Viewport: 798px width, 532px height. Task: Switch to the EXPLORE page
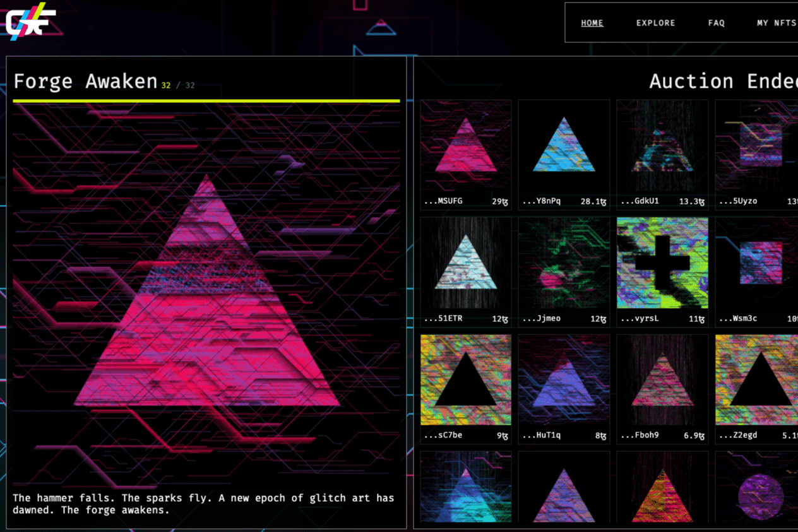[x=655, y=23]
